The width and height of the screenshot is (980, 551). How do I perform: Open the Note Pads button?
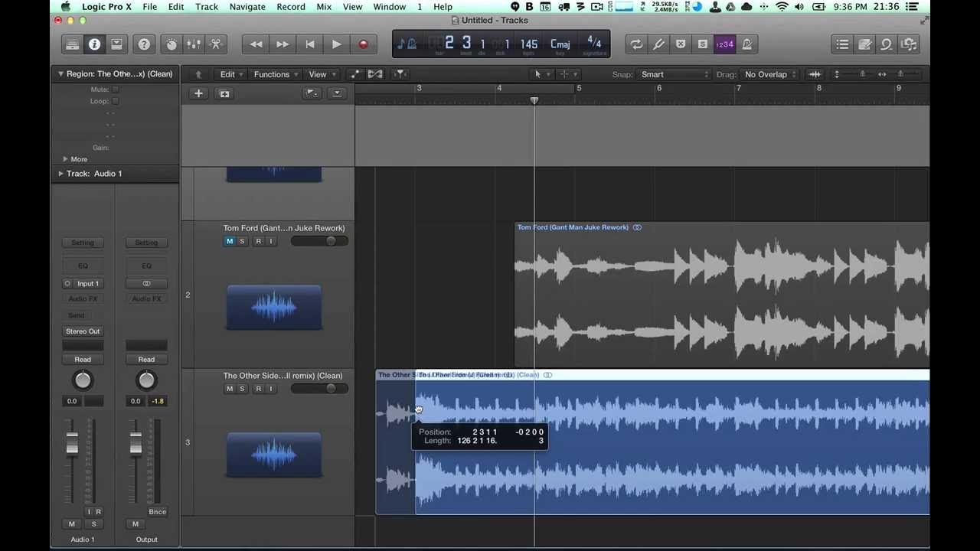(x=864, y=44)
